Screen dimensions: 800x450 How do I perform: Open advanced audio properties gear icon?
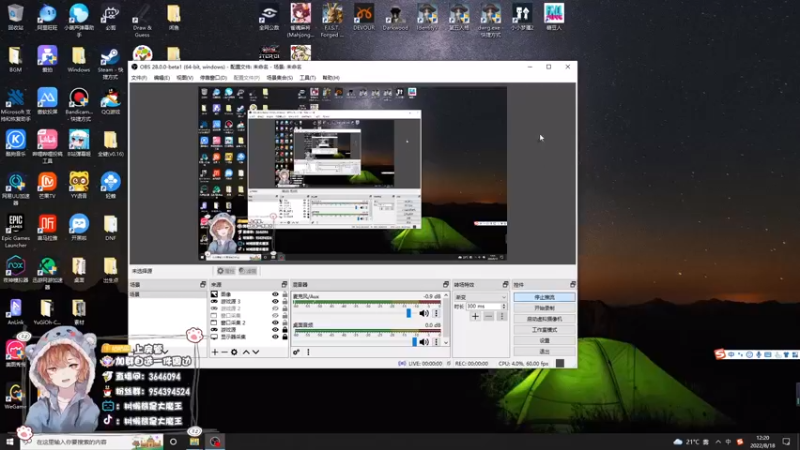click(x=296, y=352)
